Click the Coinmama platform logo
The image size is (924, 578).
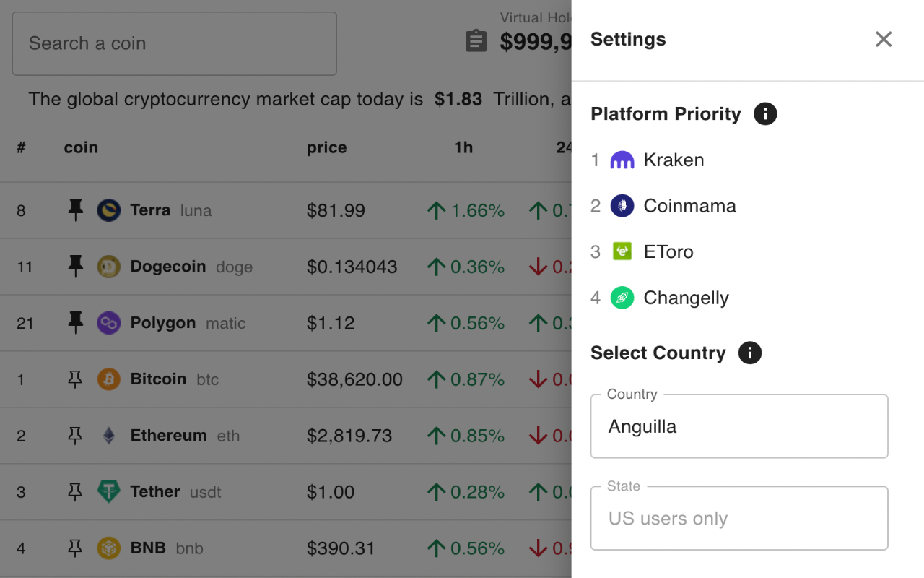tap(622, 206)
